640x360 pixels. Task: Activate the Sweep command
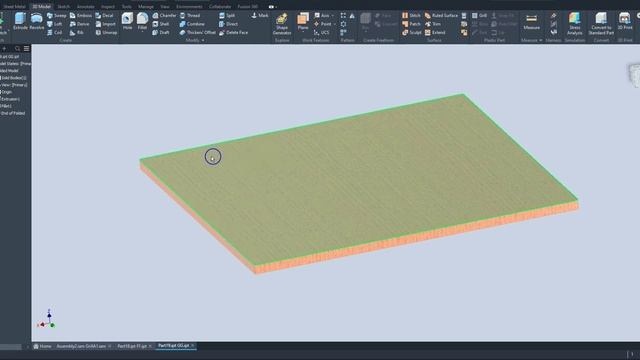(56, 16)
